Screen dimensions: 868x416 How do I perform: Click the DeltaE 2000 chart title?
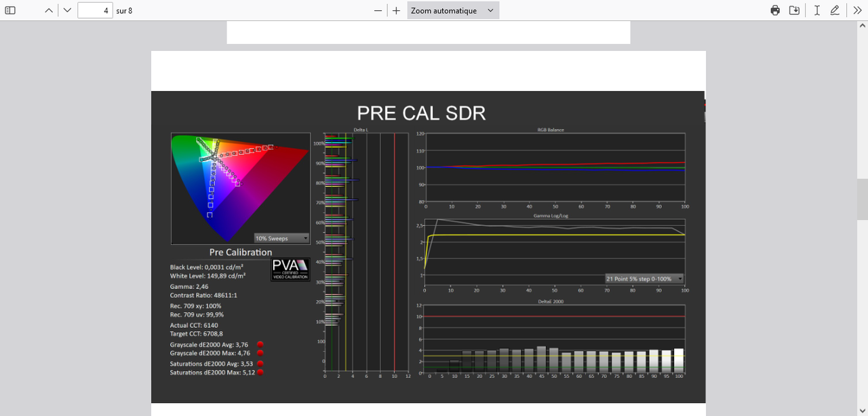pyautogui.click(x=551, y=300)
